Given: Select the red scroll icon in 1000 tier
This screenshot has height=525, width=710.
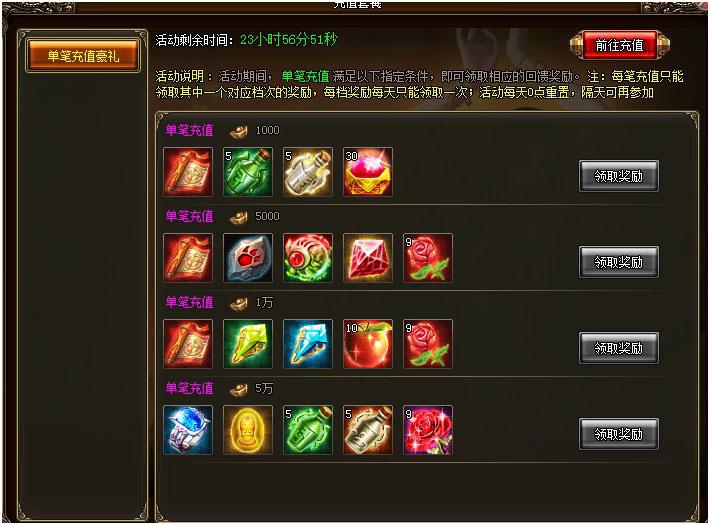Looking at the screenshot, I should [188, 172].
